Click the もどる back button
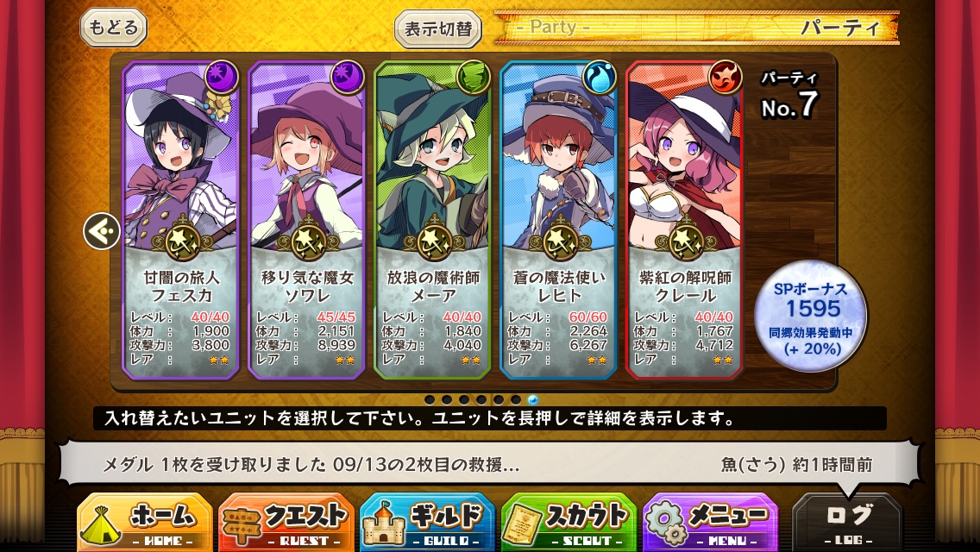 [x=113, y=28]
